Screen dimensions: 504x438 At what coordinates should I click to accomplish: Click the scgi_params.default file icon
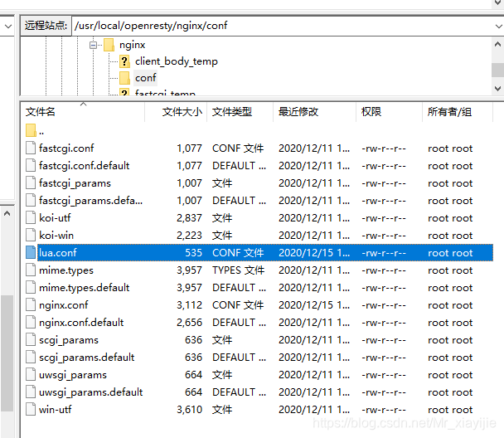tap(31, 357)
